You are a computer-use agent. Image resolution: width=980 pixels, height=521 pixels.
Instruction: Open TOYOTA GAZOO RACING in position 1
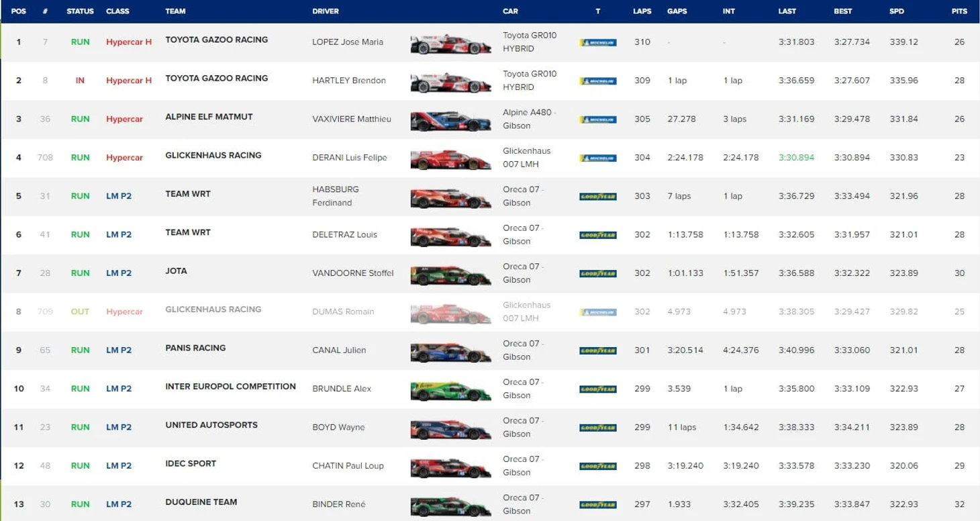click(216, 40)
